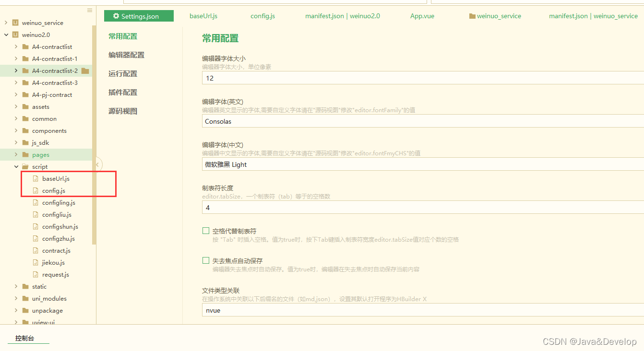This screenshot has width=644, height=351.
Task: Open manifest.json | weinuo_service tab
Action: click(x=594, y=16)
